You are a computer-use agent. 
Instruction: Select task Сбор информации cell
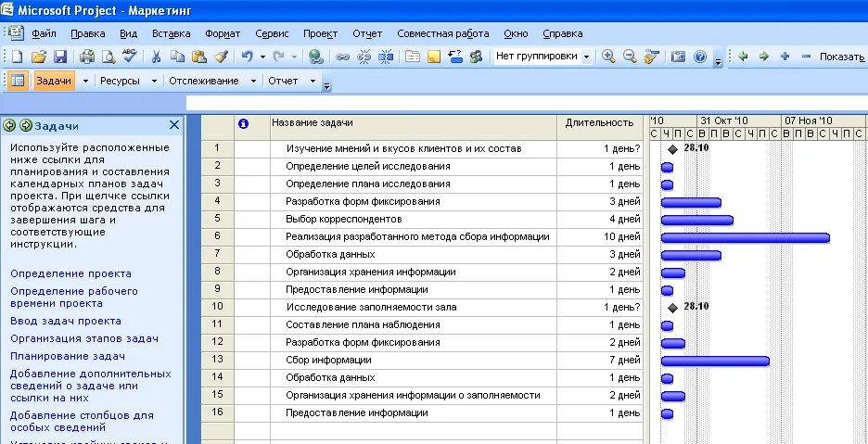click(414, 361)
